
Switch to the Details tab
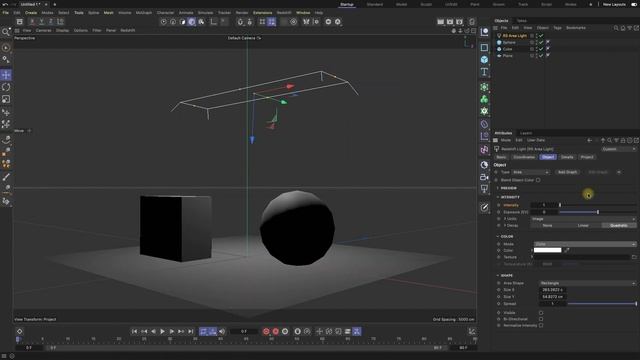[x=567, y=157]
